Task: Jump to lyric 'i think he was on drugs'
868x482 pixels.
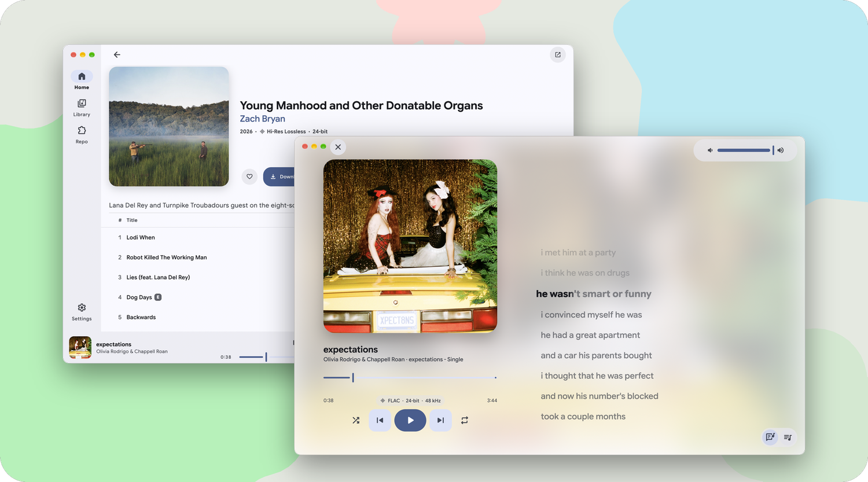Action: point(585,273)
